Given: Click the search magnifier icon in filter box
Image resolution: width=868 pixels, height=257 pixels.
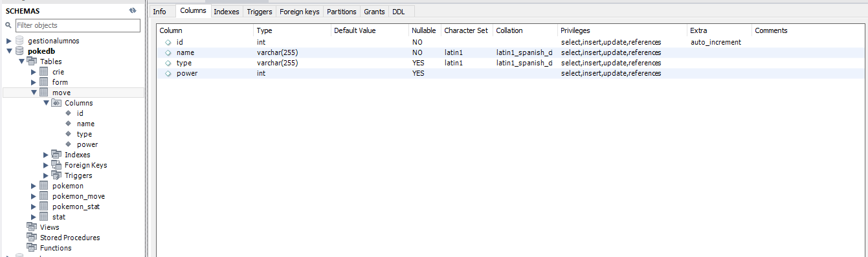Looking at the screenshot, I should [8, 25].
